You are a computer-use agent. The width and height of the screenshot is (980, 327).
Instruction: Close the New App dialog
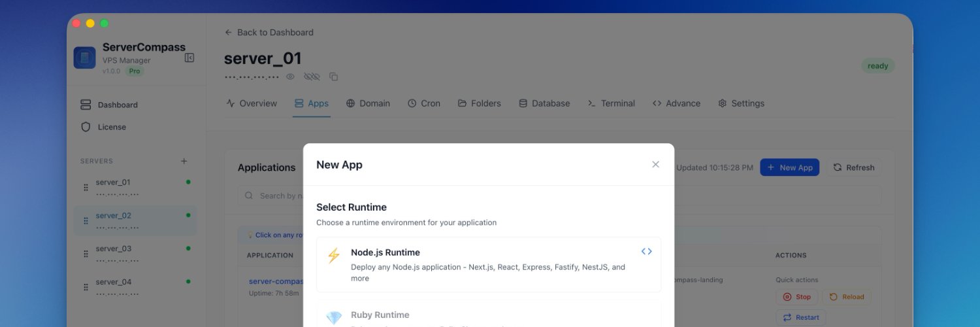(656, 164)
